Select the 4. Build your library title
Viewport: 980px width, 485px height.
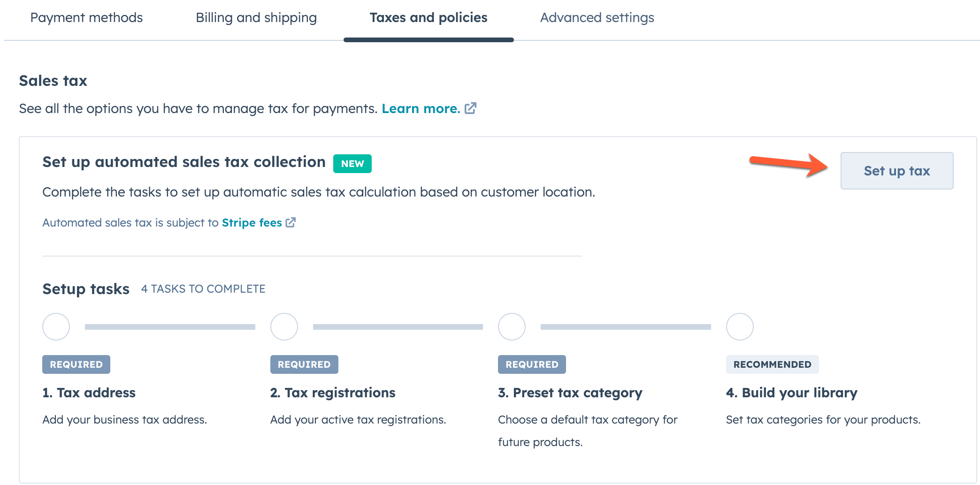coord(791,393)
